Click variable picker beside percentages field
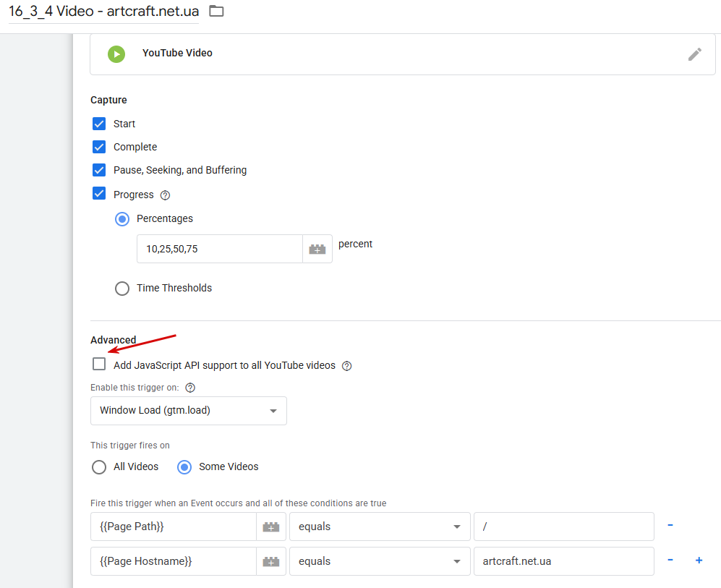This screenshot has width=721, height=588. [x=317, y=250]
